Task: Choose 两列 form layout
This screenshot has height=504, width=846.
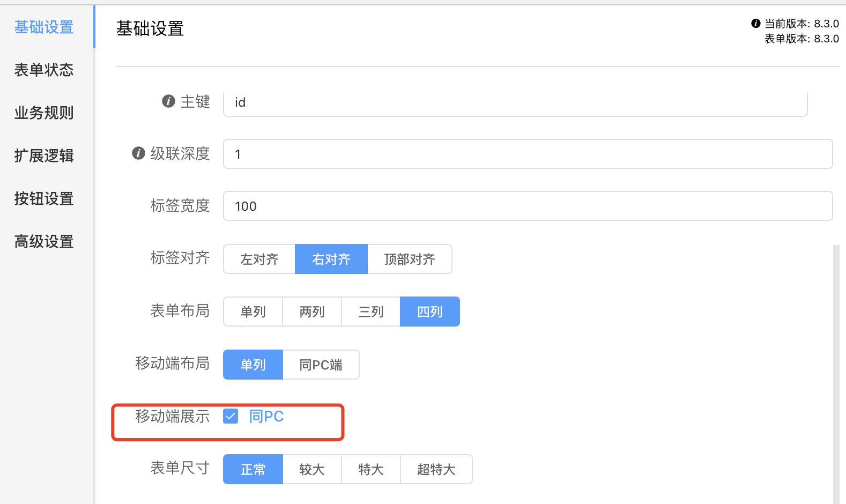Action: point(312,312)
